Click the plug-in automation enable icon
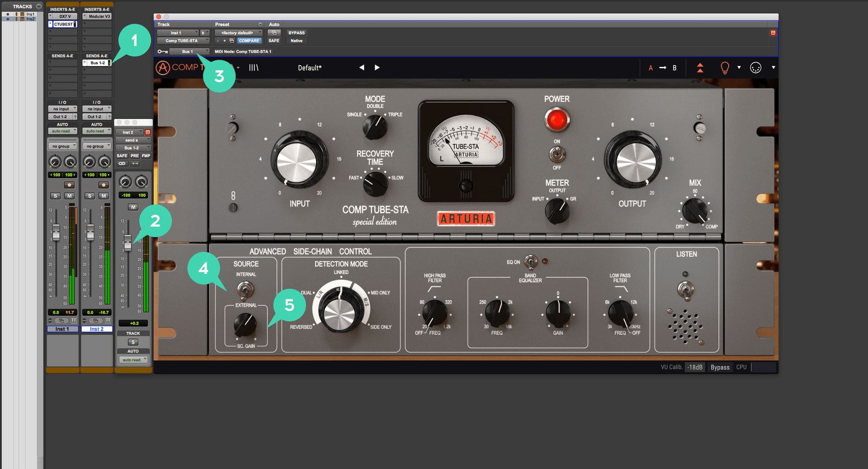The image size is (868, 469). (274, 33)
